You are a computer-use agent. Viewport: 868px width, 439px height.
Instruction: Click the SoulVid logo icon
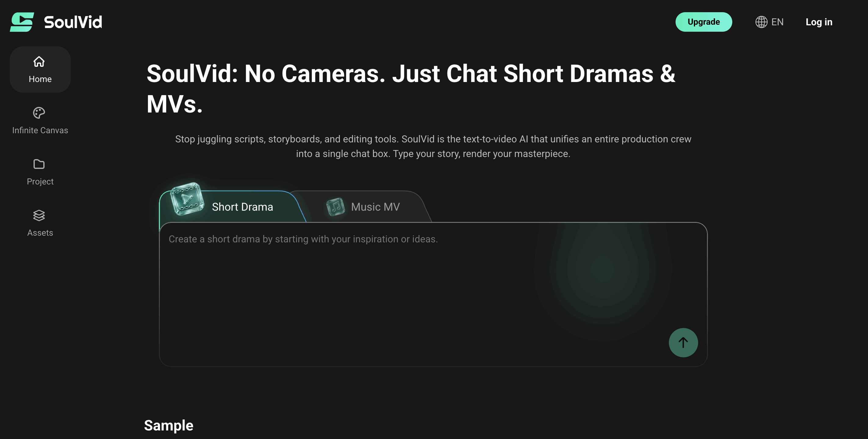[22, 22]
